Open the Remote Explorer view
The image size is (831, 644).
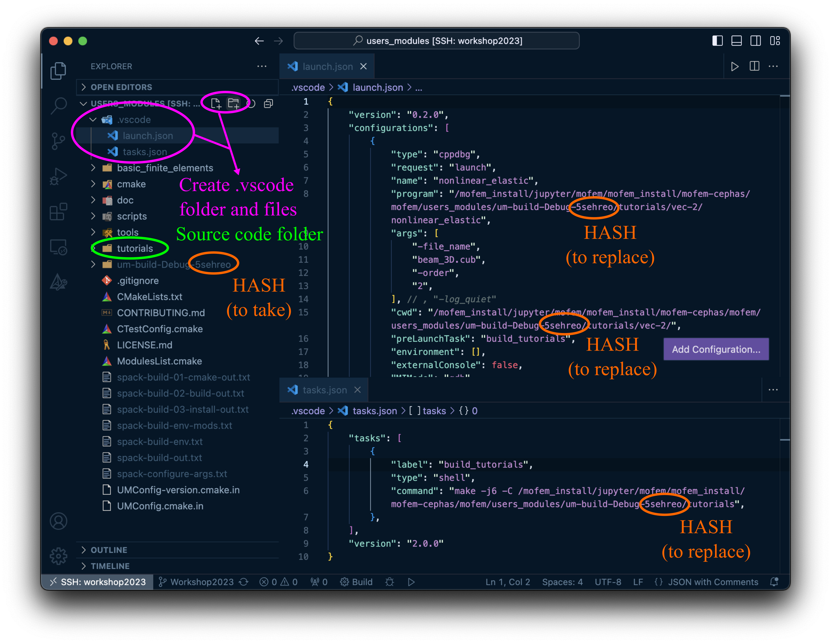pyautogui.click(x=59, y=247)
